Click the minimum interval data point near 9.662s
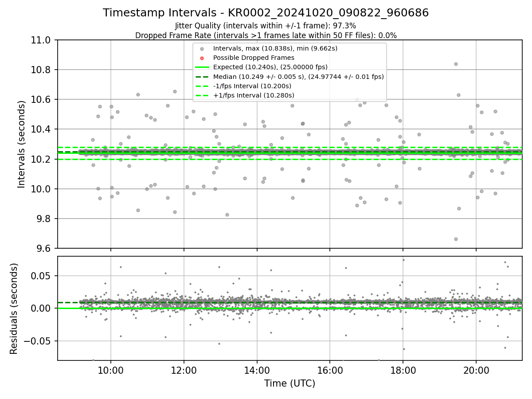 (x=456, y=239)
